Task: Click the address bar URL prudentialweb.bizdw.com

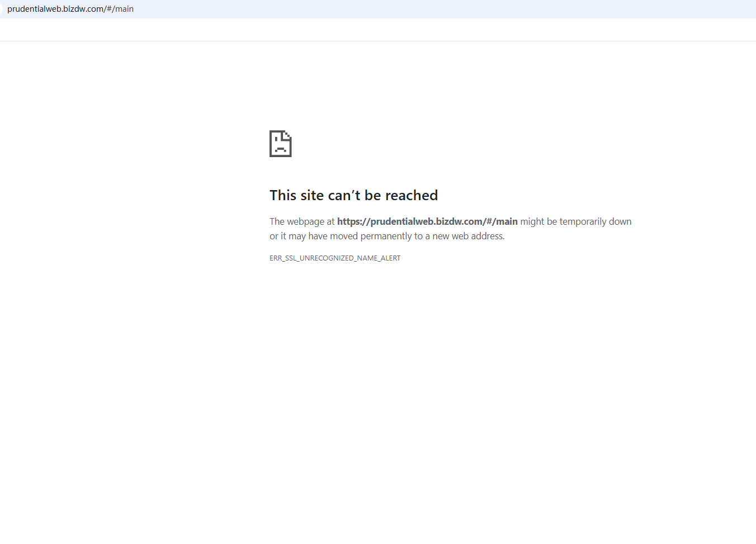Action: [x=70, y=9]
